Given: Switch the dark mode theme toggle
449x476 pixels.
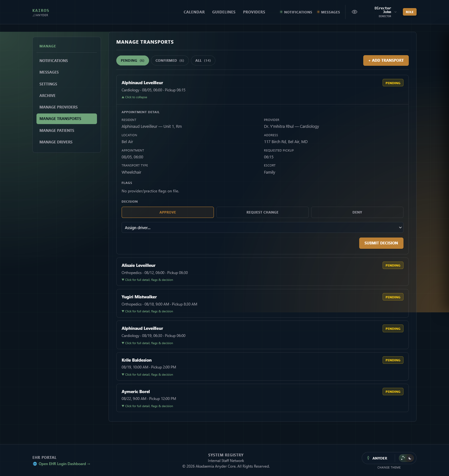Looking at the screenshot, I should click(406, 458).
